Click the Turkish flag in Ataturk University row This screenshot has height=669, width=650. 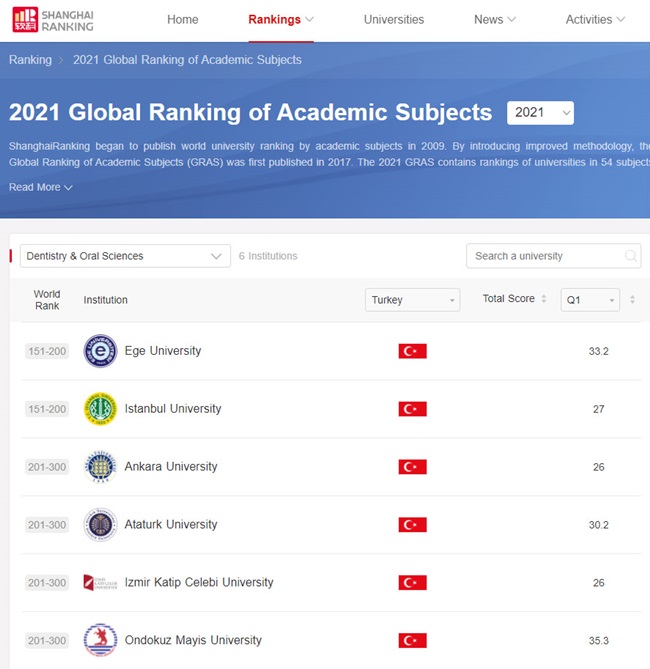tap(412, 525)
